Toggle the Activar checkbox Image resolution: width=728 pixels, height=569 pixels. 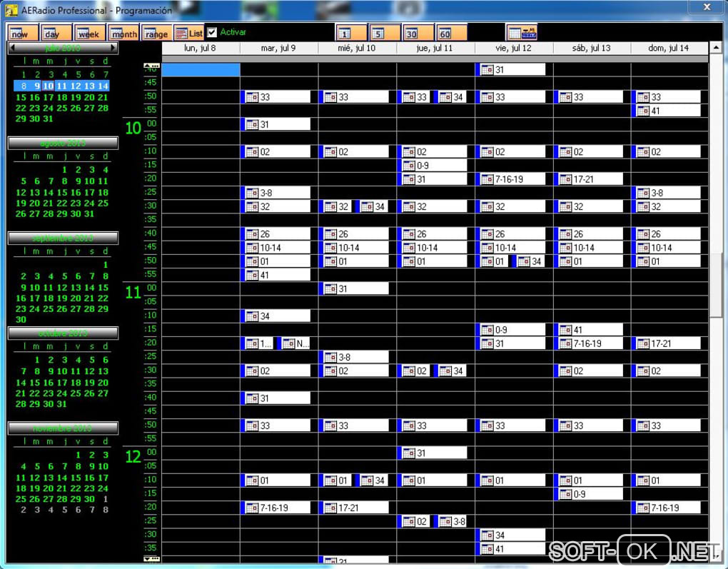click(x=212, y=32)
